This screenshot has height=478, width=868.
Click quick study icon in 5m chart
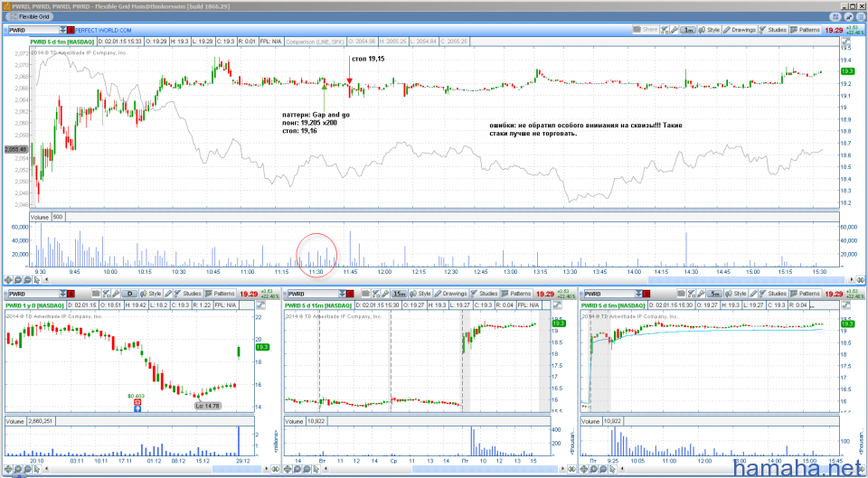click(x=691, y=294)
